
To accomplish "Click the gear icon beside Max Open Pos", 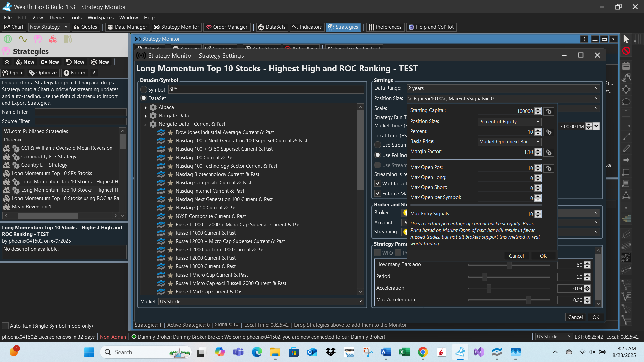I will tap(549, 168).
